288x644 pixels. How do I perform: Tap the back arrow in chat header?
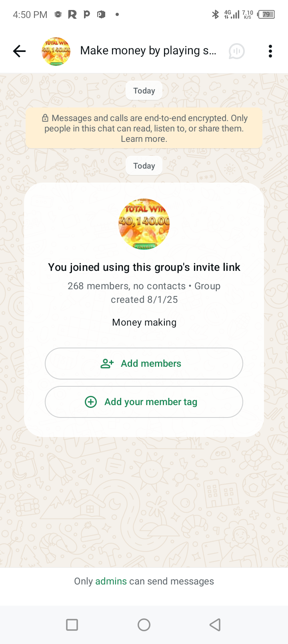19,51
